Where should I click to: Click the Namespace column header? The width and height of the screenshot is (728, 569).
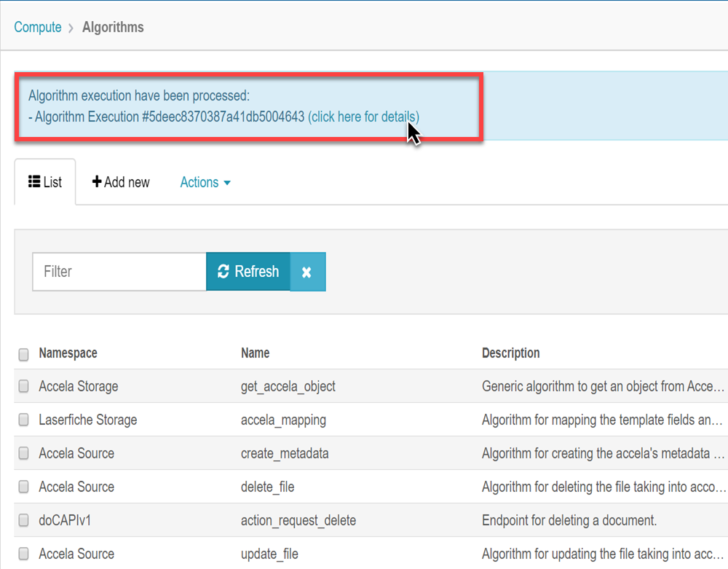point(68,353)
